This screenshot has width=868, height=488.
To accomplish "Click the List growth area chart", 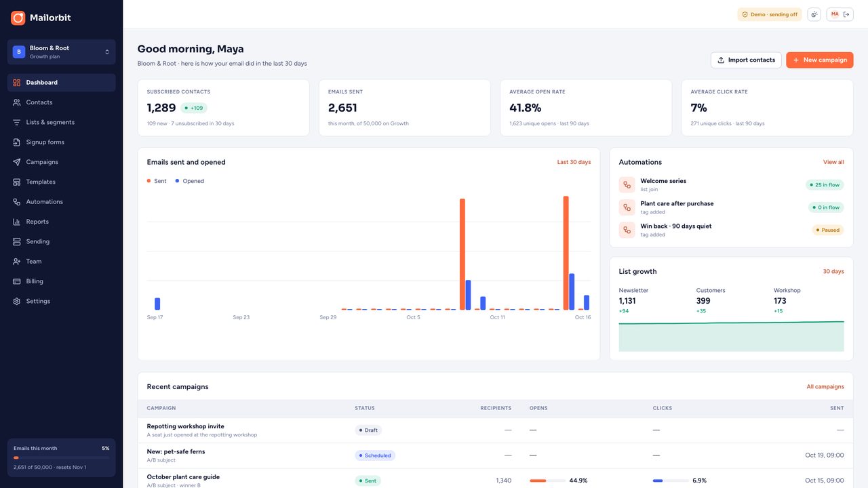I will 731,336.
